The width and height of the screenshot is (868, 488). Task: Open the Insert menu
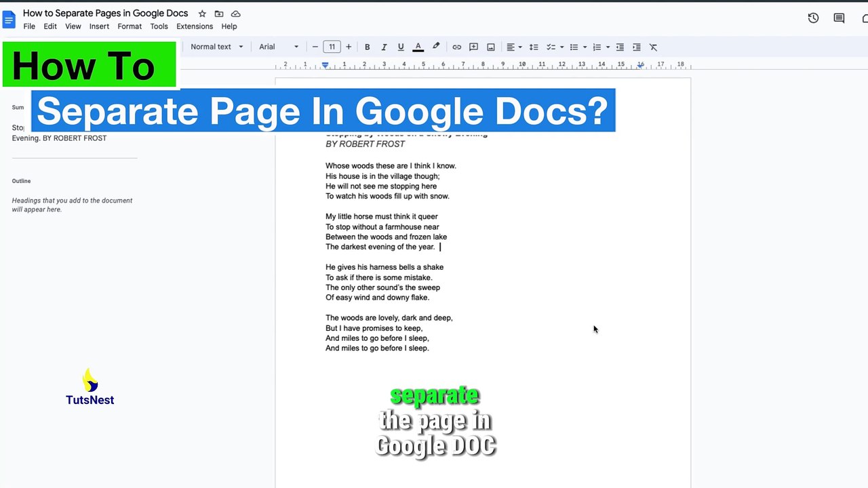coord(99,26)
